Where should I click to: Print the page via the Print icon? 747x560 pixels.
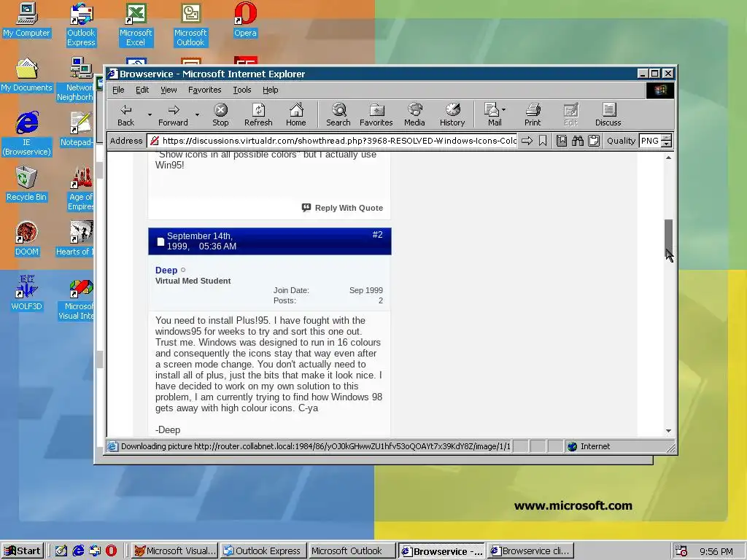[x=533, y=114]
